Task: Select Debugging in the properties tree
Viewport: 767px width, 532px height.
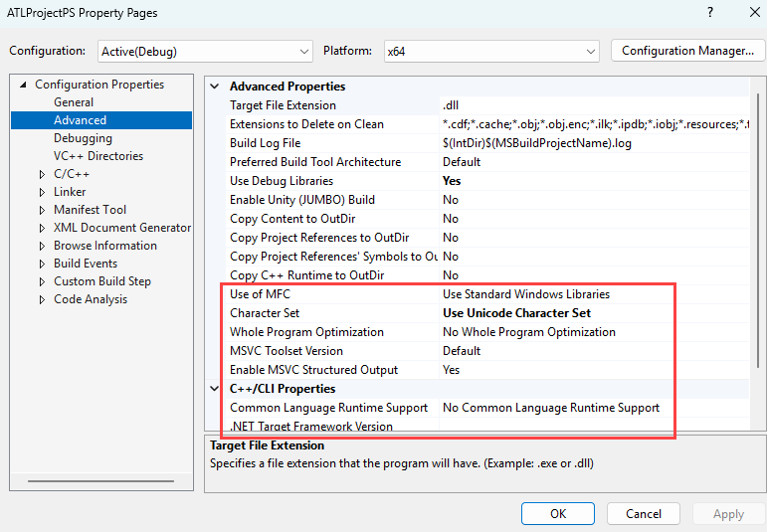Action: (x=83, y=138)
